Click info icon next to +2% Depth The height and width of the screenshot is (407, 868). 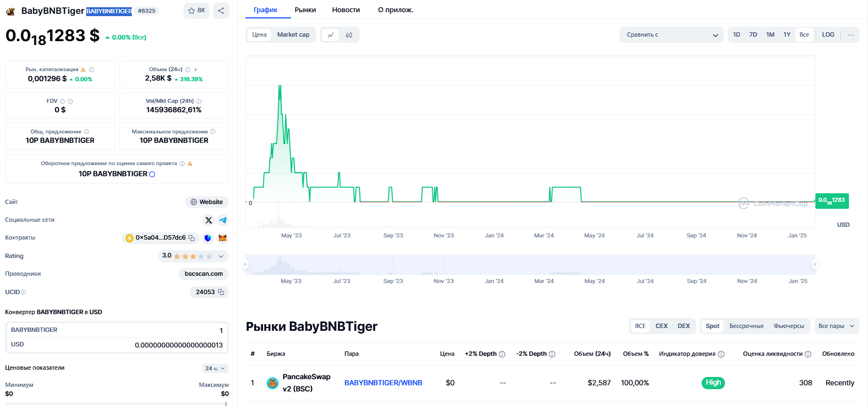coord(502,354)
